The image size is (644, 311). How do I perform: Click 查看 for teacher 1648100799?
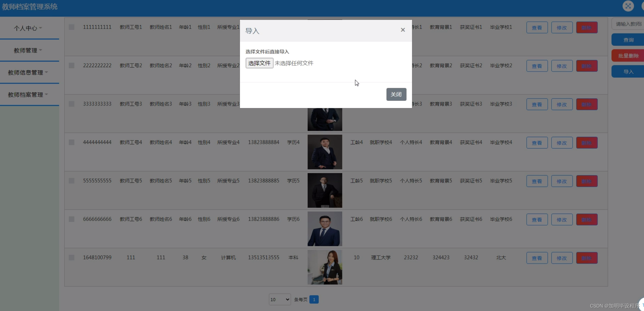537,258
